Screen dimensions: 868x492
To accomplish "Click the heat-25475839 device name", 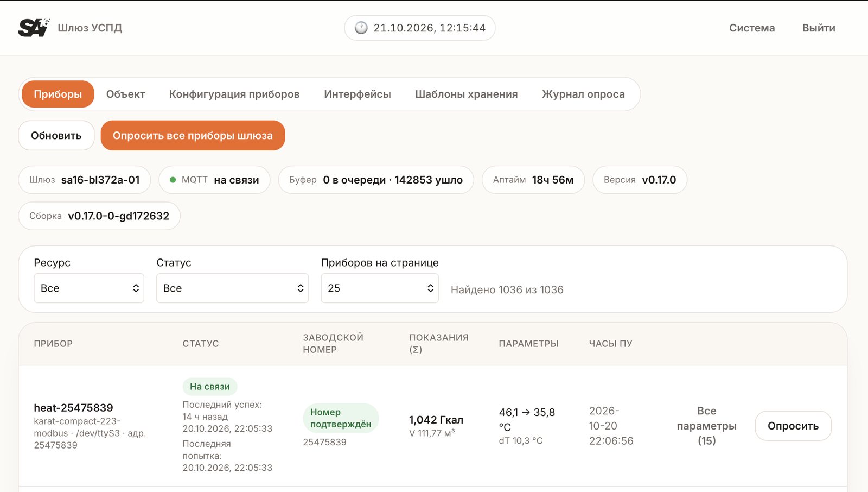I will [74, 408].
